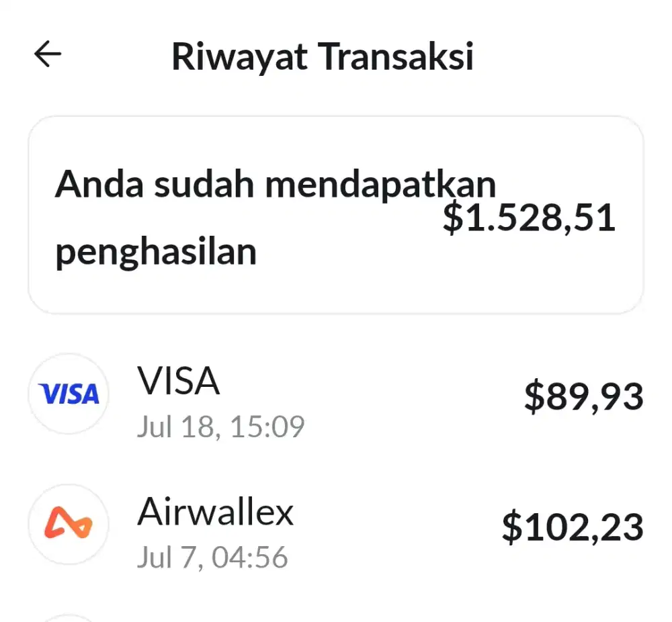The height and width of the screenshot is (622, 672).
Task: Select the Jul 18, 15:09 timestamp
Action: (220, 427)
